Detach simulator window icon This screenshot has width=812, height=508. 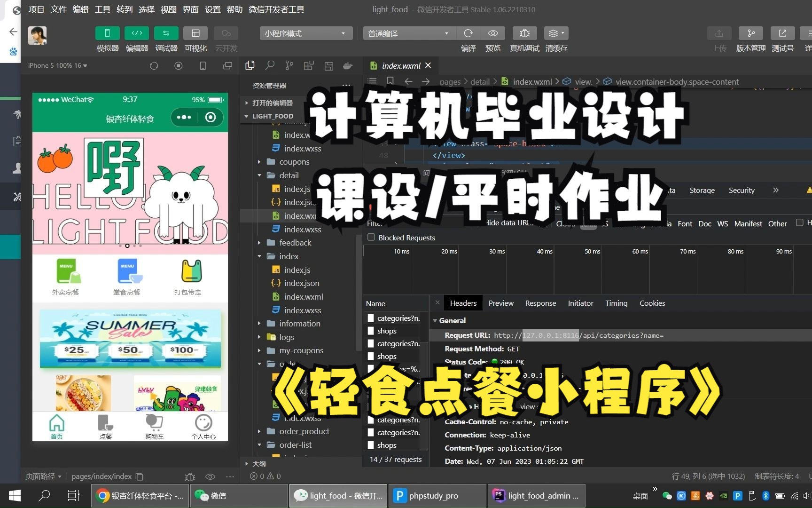click(x=227, y=66)
